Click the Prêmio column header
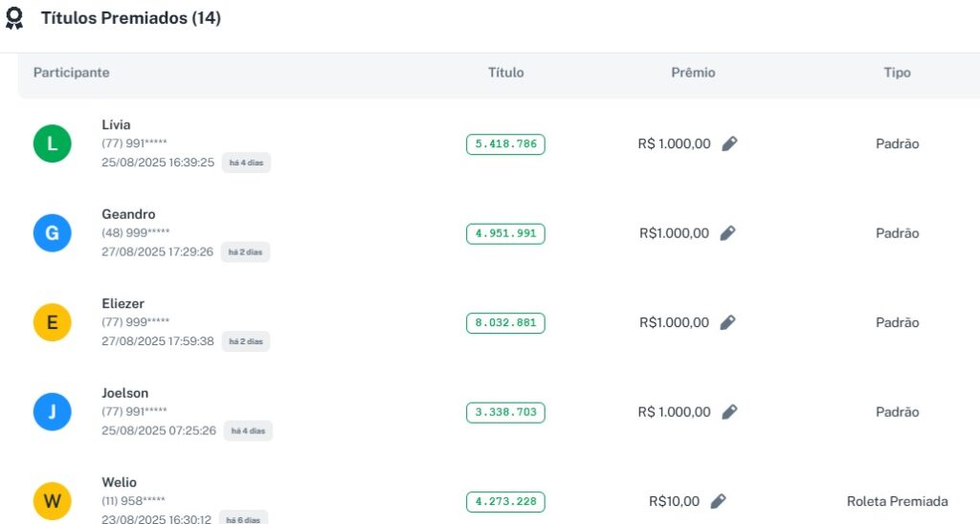Viewport: 980px width, 524px height. [693, 73]
